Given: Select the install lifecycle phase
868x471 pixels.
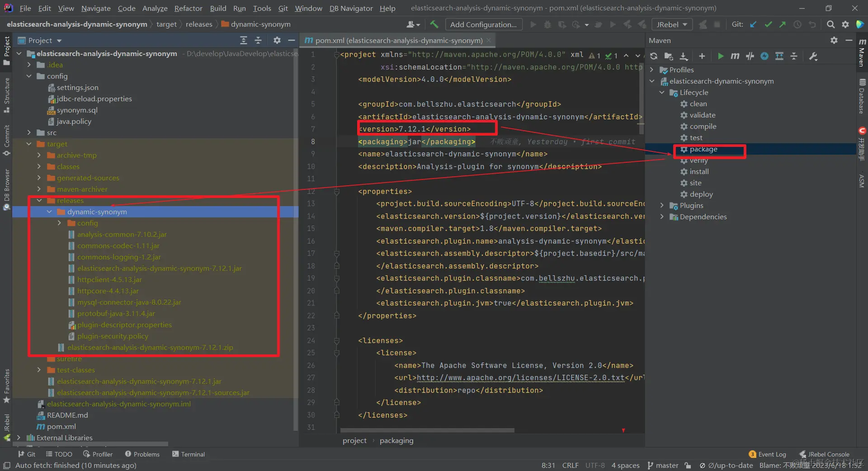Looking at the screenshot, I should [x=699, y=171].
